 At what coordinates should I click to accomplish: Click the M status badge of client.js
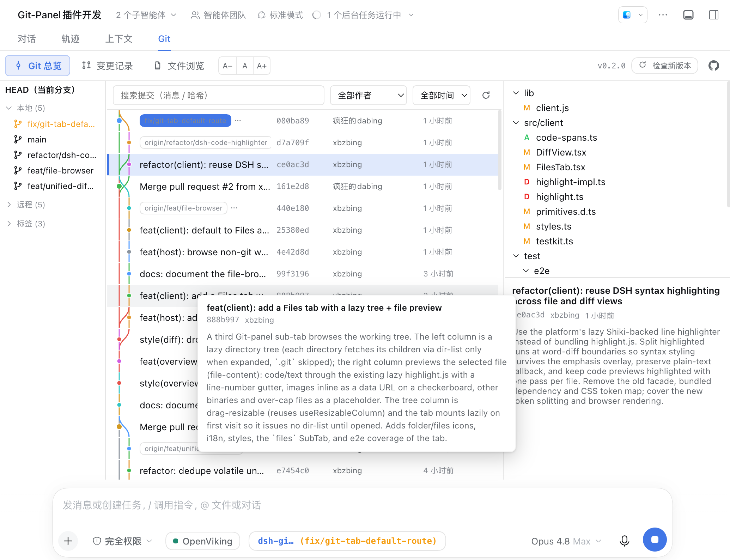pos(527,108)
